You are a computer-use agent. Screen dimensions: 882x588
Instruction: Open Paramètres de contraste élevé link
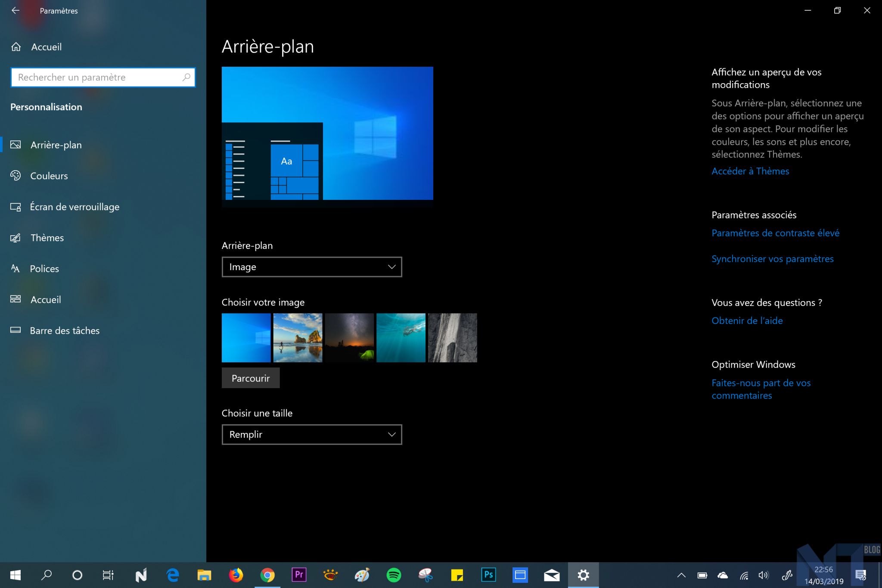click(775, 233)
